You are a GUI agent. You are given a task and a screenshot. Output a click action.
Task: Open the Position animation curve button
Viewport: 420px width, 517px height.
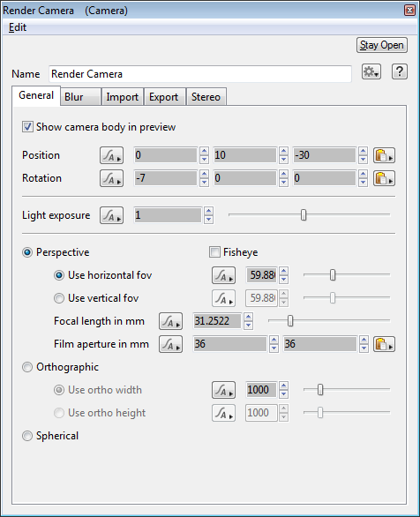(112, 155)
